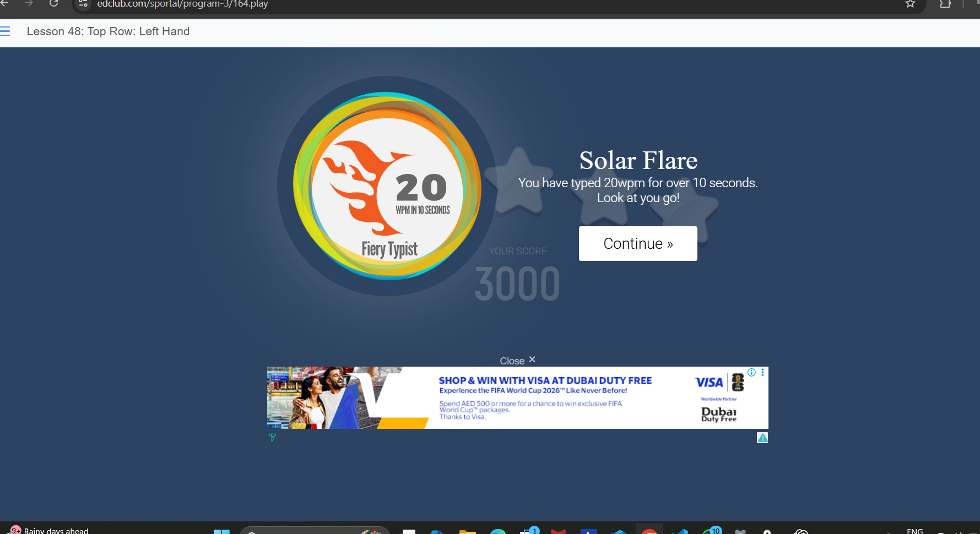The width and height of the screenshot is (980, 534).
Task: Click the Fiery Typist 20 WPM badge
Action: coord(387,186)
